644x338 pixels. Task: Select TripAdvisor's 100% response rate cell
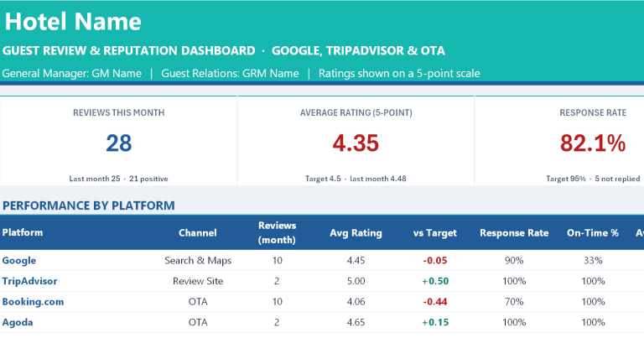tap(514, 281)
